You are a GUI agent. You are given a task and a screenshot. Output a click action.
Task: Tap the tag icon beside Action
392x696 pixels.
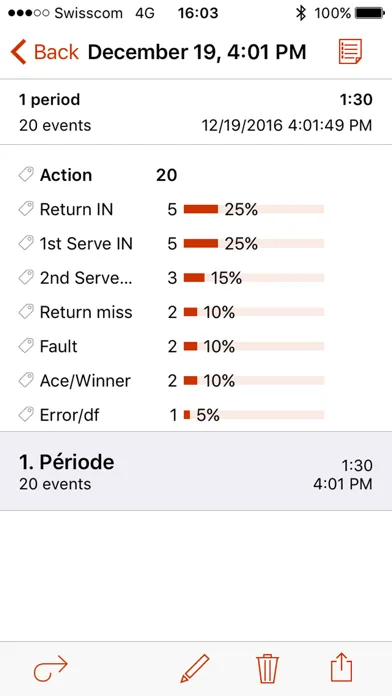[x=26, y=174]
